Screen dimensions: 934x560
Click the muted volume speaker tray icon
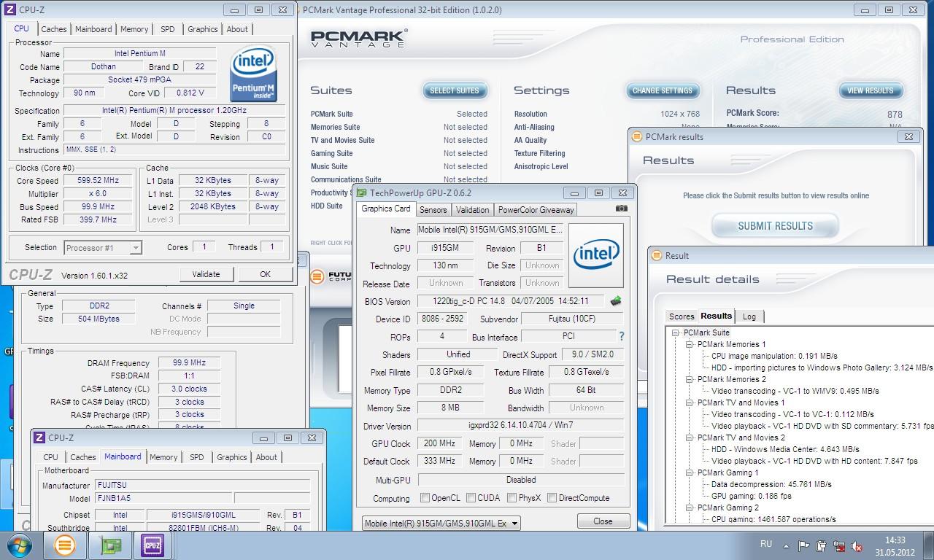(857, 545)
